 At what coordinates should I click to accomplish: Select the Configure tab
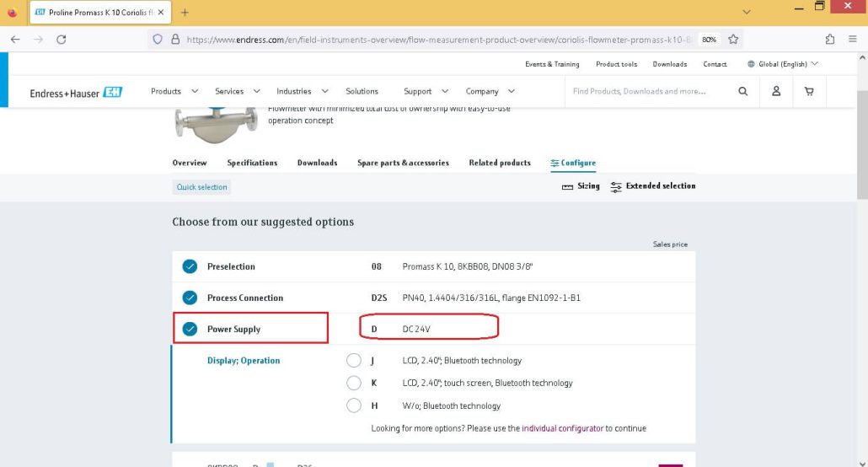coord(573,163)
